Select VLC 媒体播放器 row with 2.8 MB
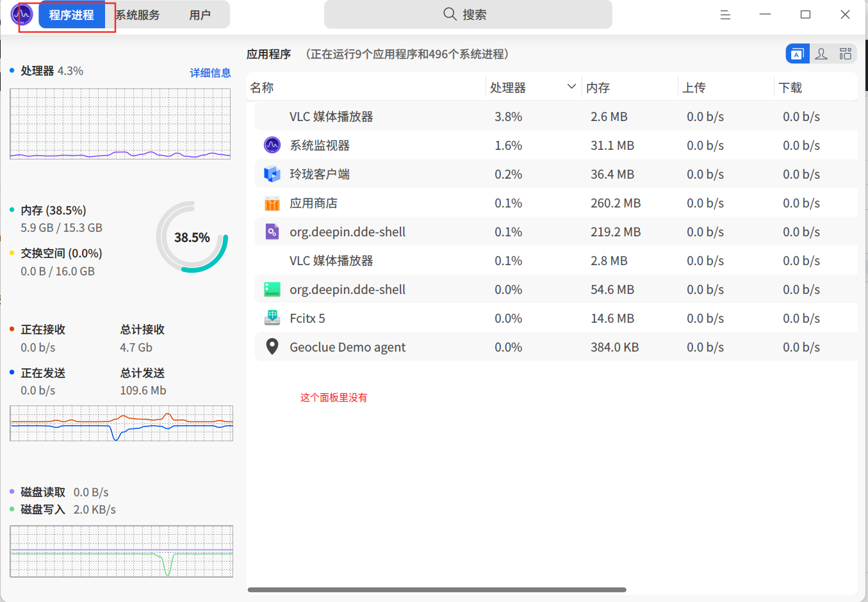The image size is (868, 602). pyautogui.click(x=556, y=261)
